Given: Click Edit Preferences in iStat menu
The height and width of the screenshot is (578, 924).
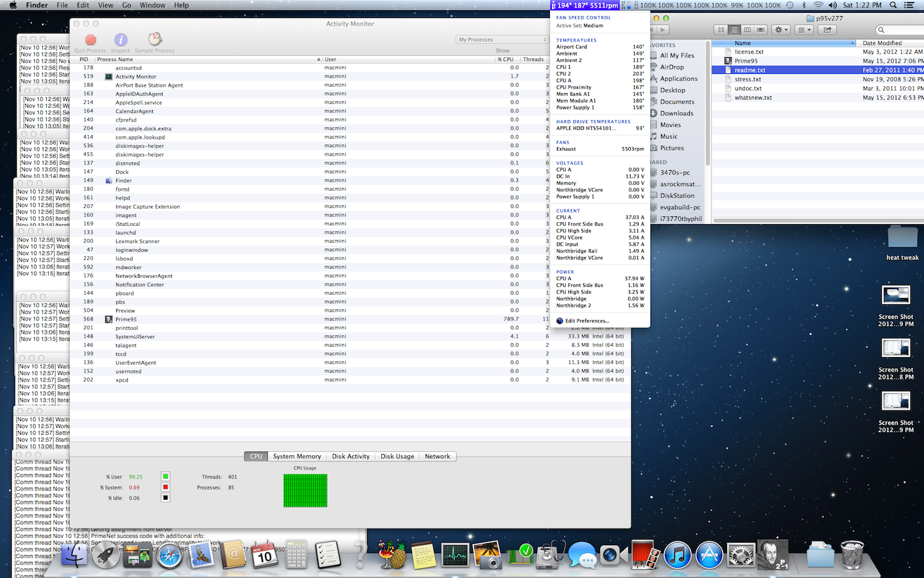Looking at the screenshot, I should [587, 320].
